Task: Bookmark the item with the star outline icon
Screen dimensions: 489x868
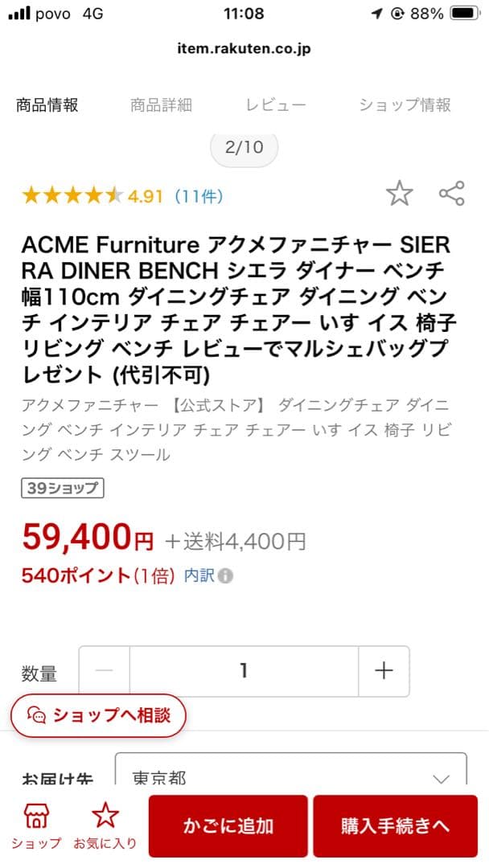Action: point(400,193)
